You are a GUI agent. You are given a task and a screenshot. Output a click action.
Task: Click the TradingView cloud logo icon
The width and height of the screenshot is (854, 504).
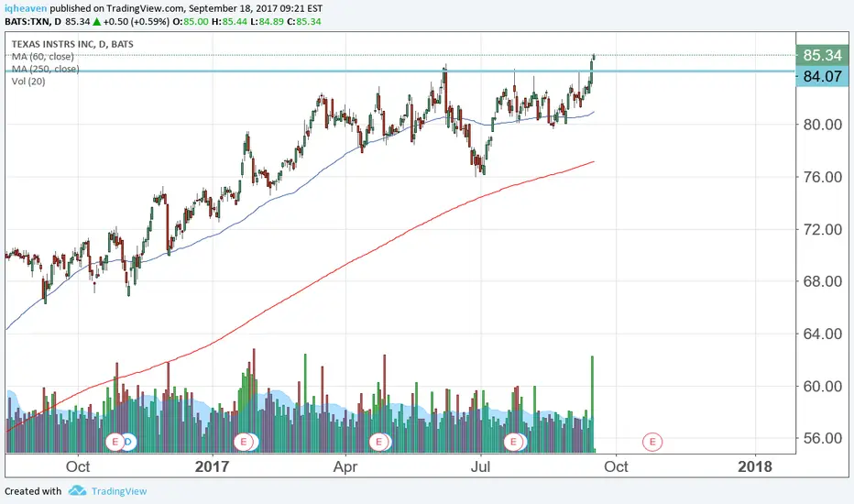coord(77,490)
